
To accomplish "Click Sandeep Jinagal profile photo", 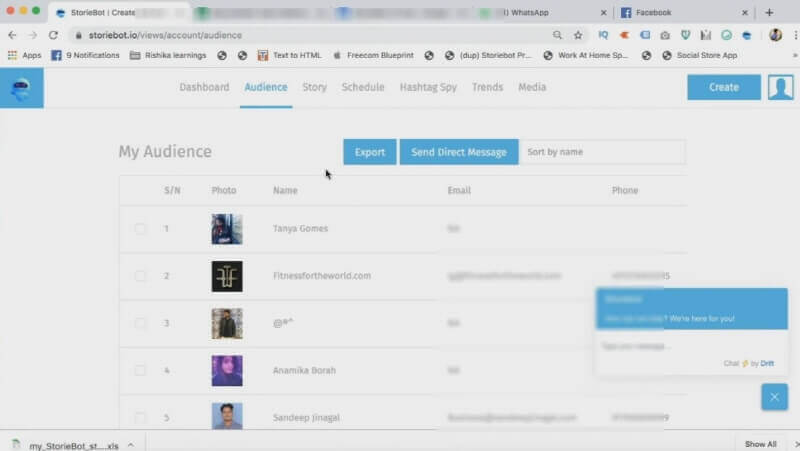I will [x=227, y=416].
